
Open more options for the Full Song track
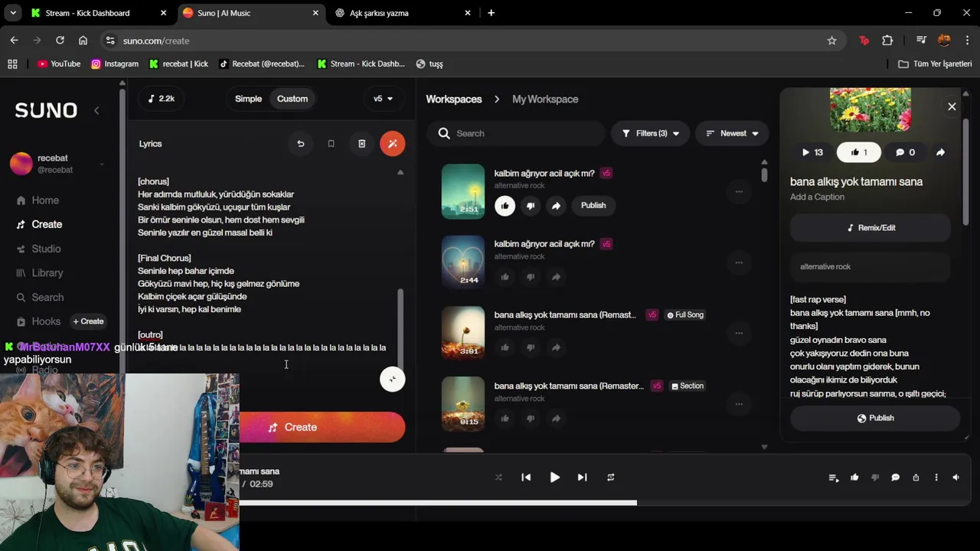739,333
